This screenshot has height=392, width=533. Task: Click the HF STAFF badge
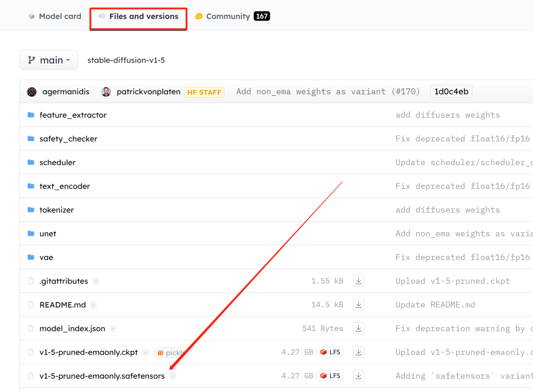(x=204, y=92)
